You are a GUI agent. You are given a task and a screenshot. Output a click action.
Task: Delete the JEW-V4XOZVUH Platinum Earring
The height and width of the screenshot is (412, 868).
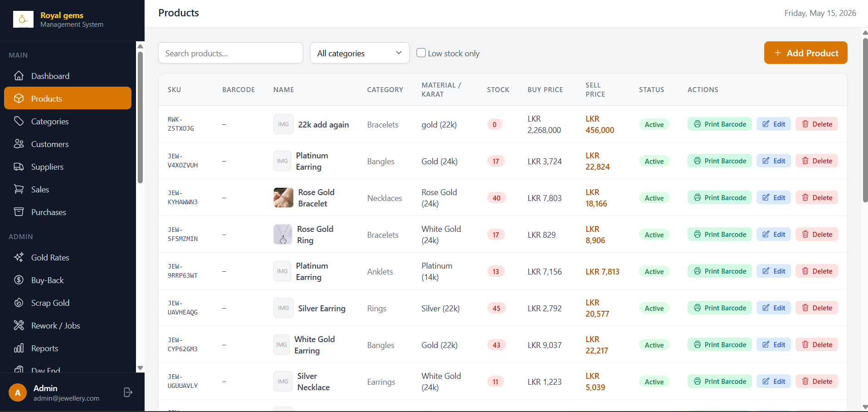click(x=817, y=161)
